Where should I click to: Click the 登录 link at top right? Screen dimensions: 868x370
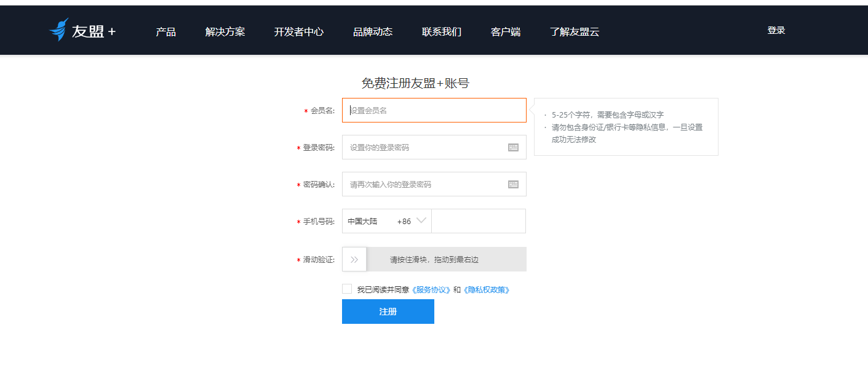pos(776,30)
